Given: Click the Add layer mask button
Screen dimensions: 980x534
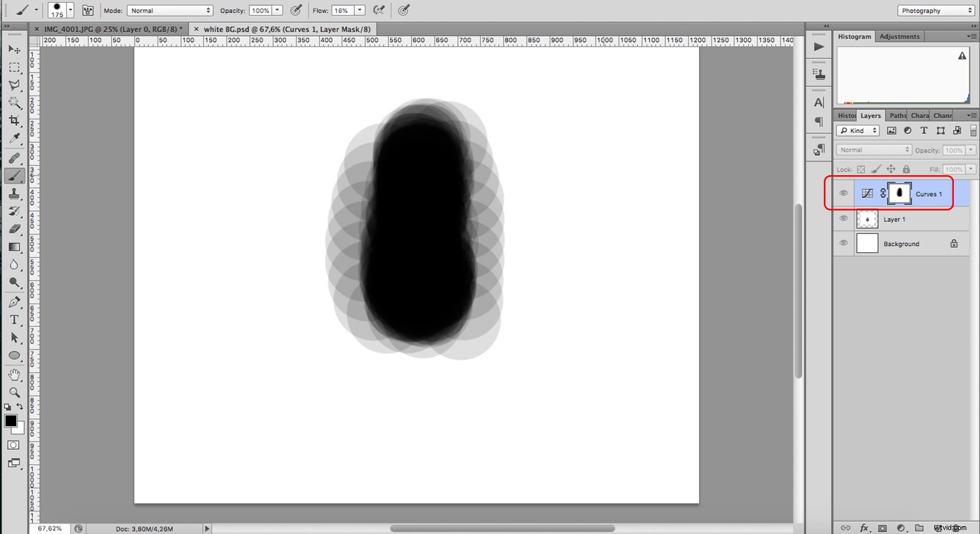Looking at the screenshot, I should point(883,527).
